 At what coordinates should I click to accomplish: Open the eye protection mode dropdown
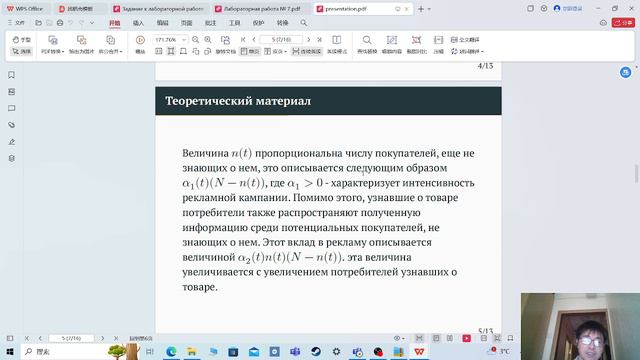[x=399, y=338]
